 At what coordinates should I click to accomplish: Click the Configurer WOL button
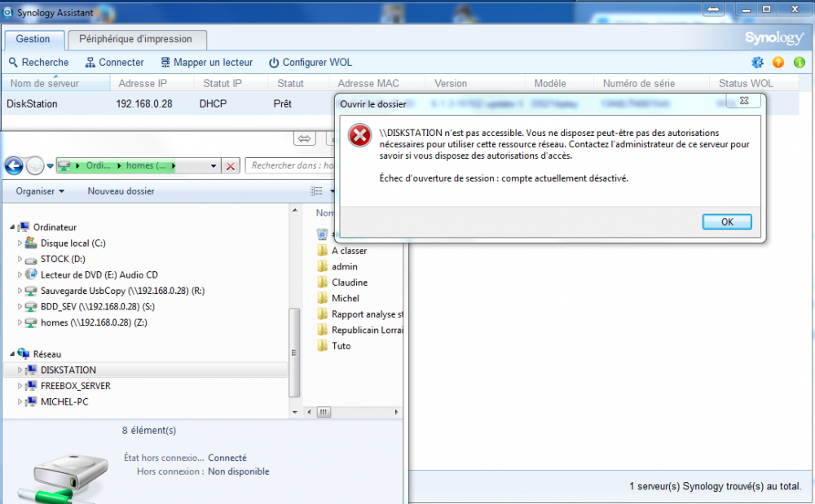(311, 62)
